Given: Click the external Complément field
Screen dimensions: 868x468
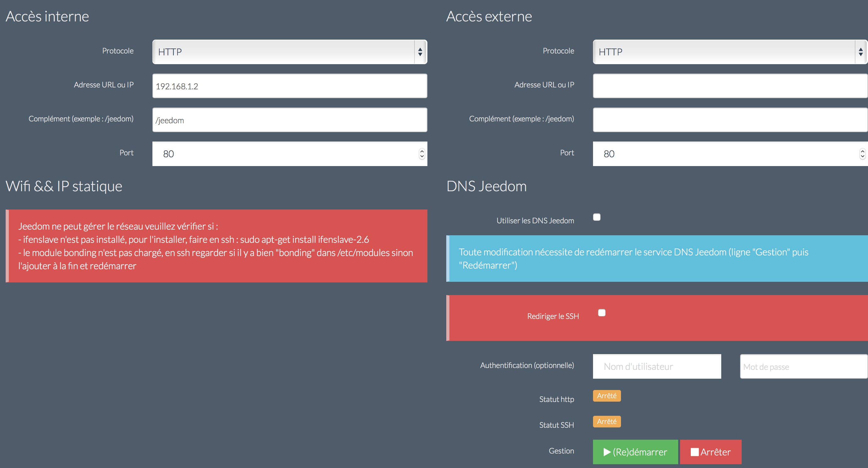Looking at the screenshot, I should (730, 120).
